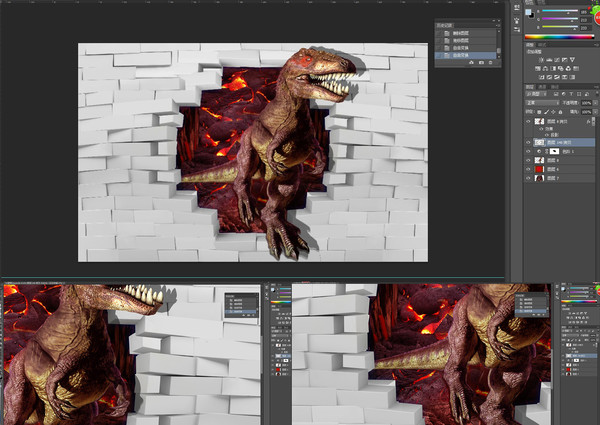Switch to the Channels tab
Viewport: 600px width, 425px height.
point(542,87)
